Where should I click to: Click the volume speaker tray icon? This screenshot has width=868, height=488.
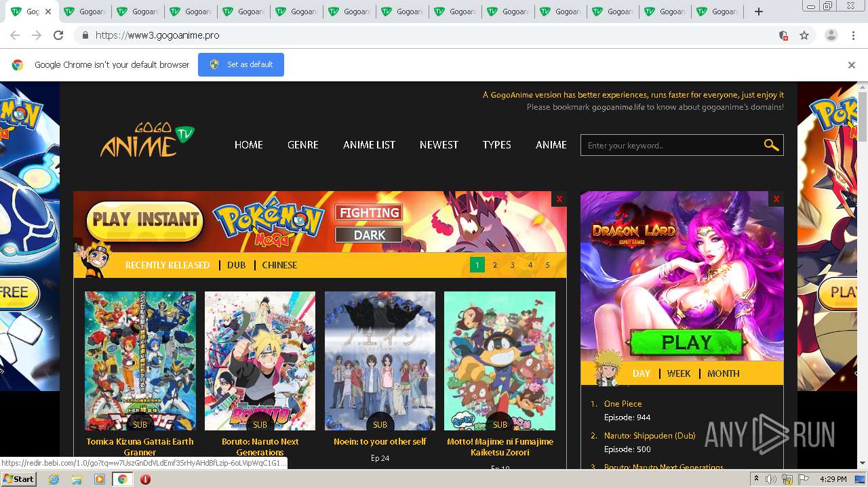point(771,479)
